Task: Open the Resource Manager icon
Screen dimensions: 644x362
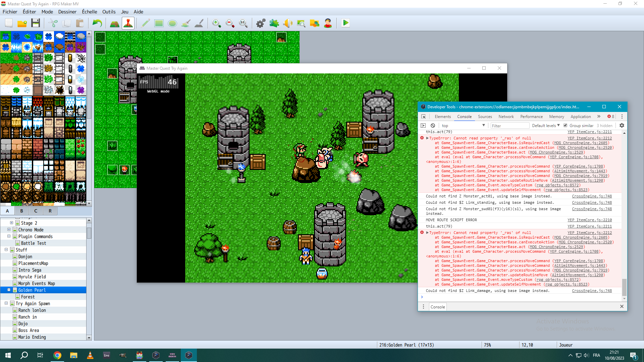Action: 315,23
